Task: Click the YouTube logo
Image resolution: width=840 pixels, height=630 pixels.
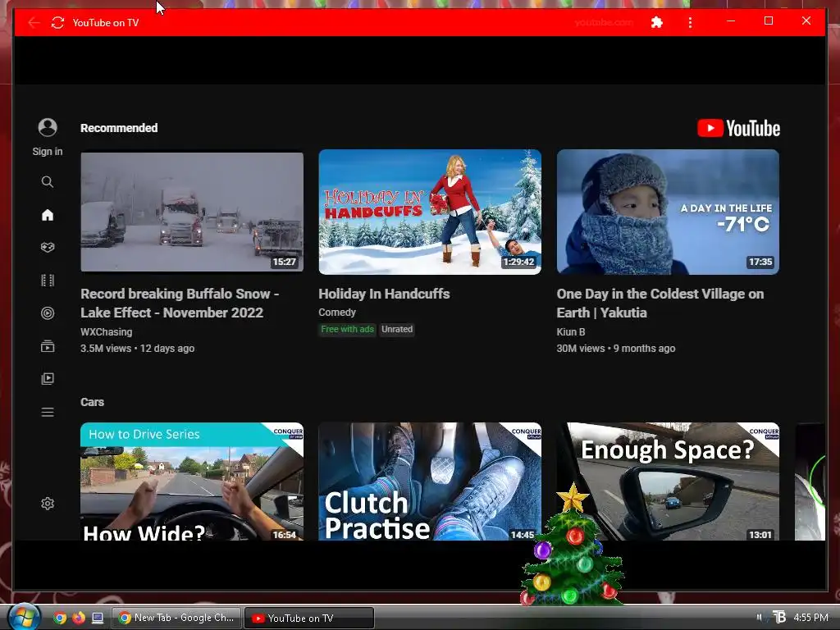Action: (738, 128)
